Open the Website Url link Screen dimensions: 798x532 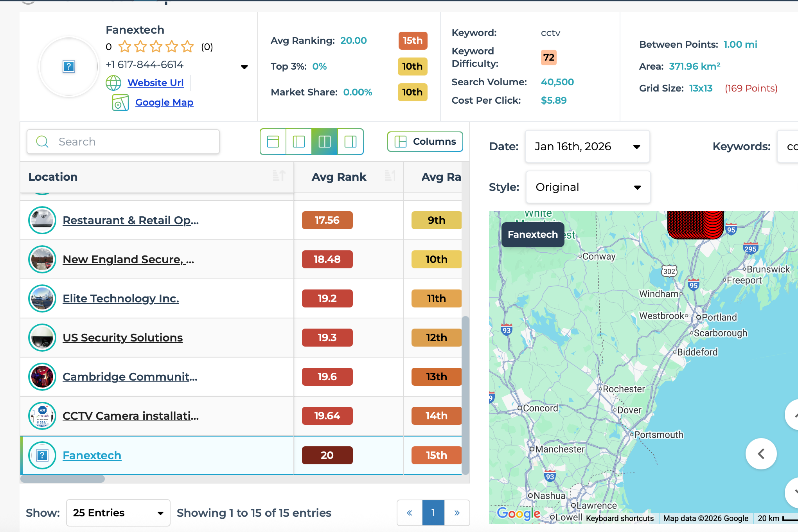(155, 83)
